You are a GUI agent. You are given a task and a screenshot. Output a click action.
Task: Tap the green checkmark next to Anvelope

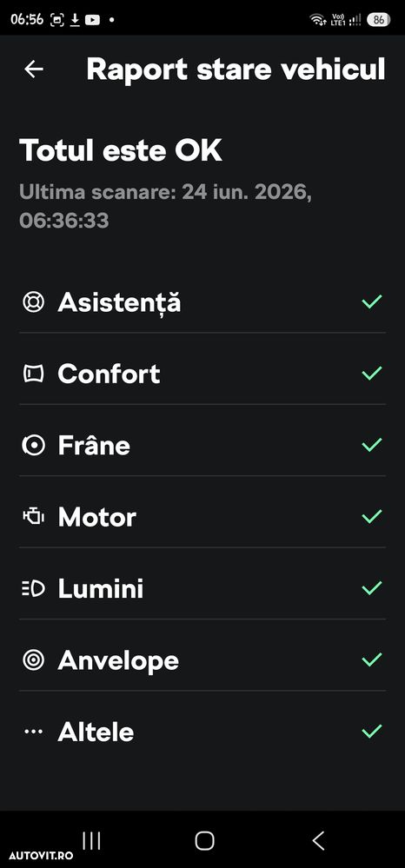[x=372, y=659]
